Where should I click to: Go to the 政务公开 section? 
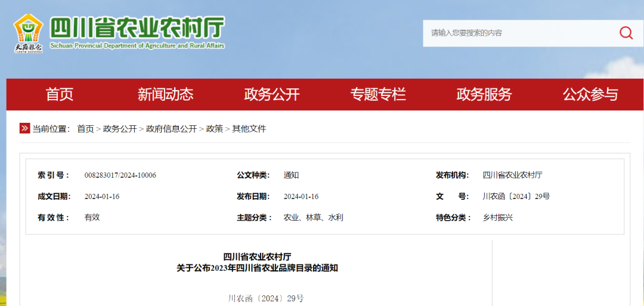[272, 94]
